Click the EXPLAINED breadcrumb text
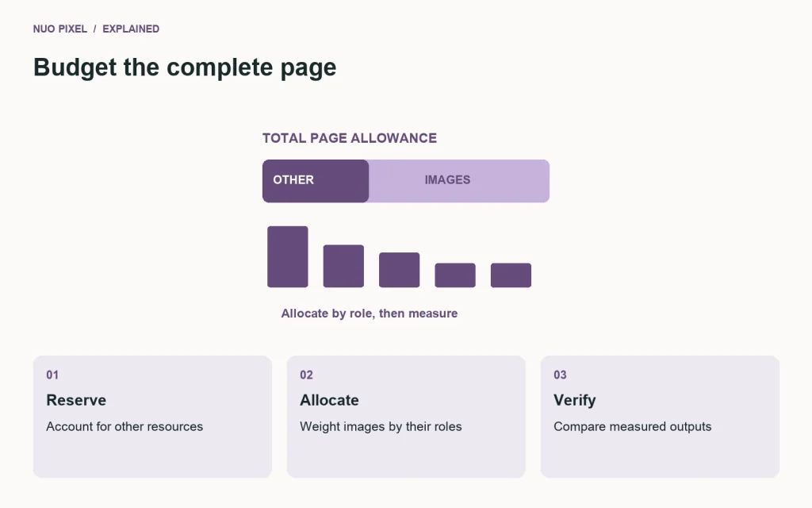The width and height of the screenshot is (812, 508). [131, 29]
